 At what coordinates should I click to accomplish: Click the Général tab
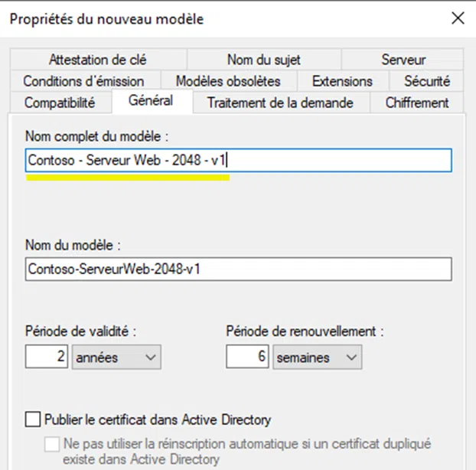(x=151, y=100)
